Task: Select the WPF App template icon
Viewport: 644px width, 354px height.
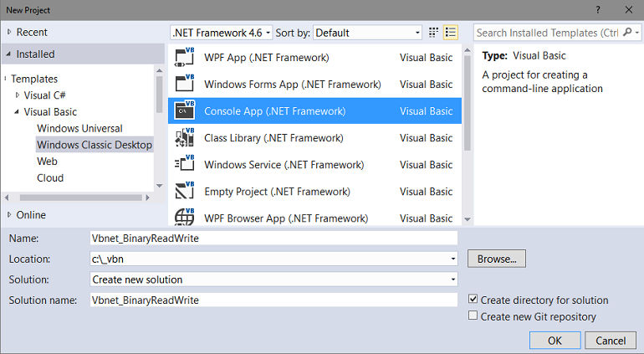Action: tap(184, 57)
